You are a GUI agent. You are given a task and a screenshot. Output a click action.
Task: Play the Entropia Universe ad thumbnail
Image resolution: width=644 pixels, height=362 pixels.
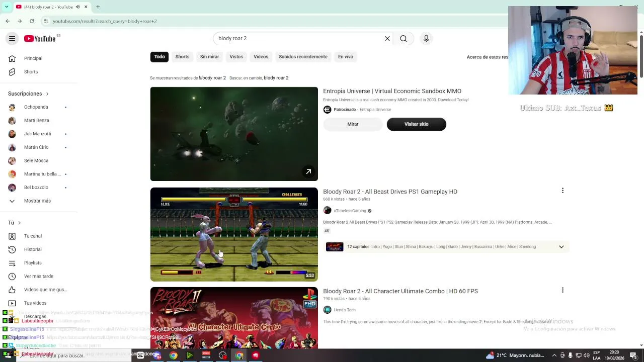234,134
